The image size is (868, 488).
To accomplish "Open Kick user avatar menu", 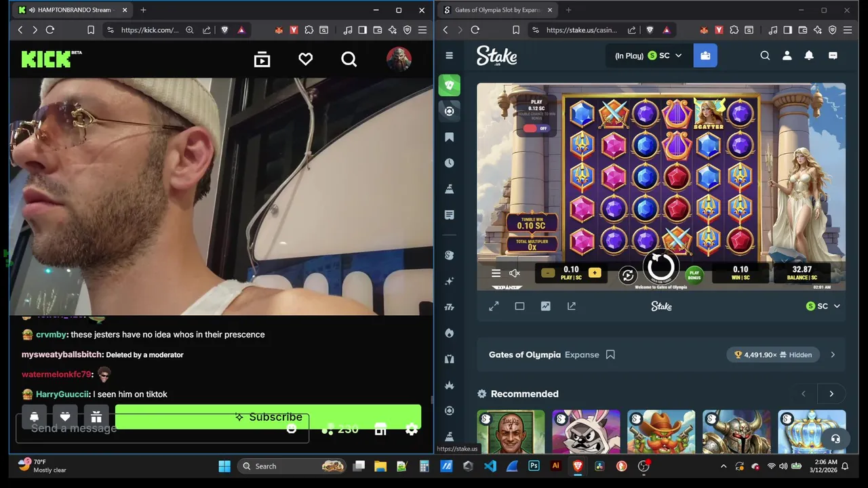I will (x=399, y=60).
